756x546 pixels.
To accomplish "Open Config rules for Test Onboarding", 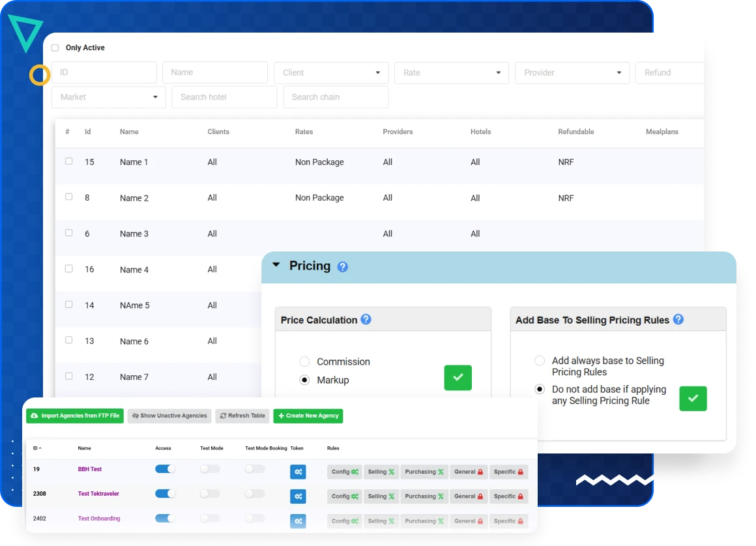I will pos(344,521).
